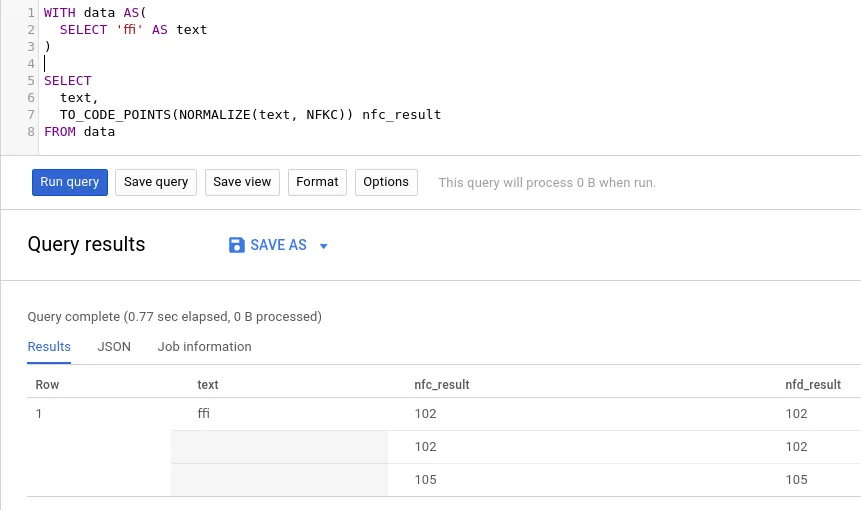Image resolution: width=861 pixels, height=510 pixels.
Task: Click the 105 value under nfc_result
Action: pos(426,480)
